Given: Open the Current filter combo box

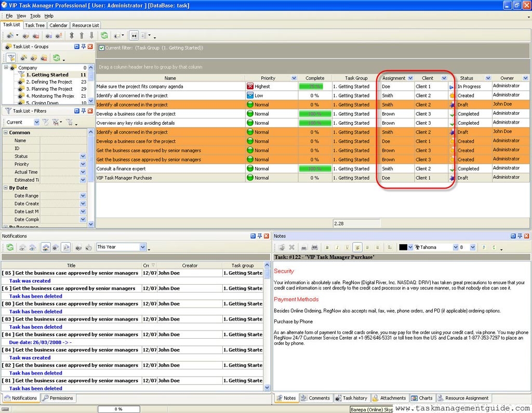Looking at the screenshot, I should (36, 122).
